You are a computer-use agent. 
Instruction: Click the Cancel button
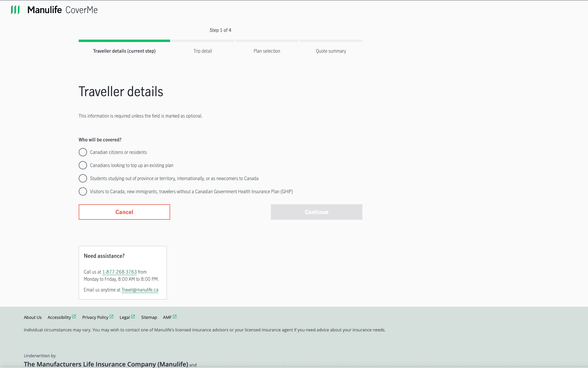[124, 212]
